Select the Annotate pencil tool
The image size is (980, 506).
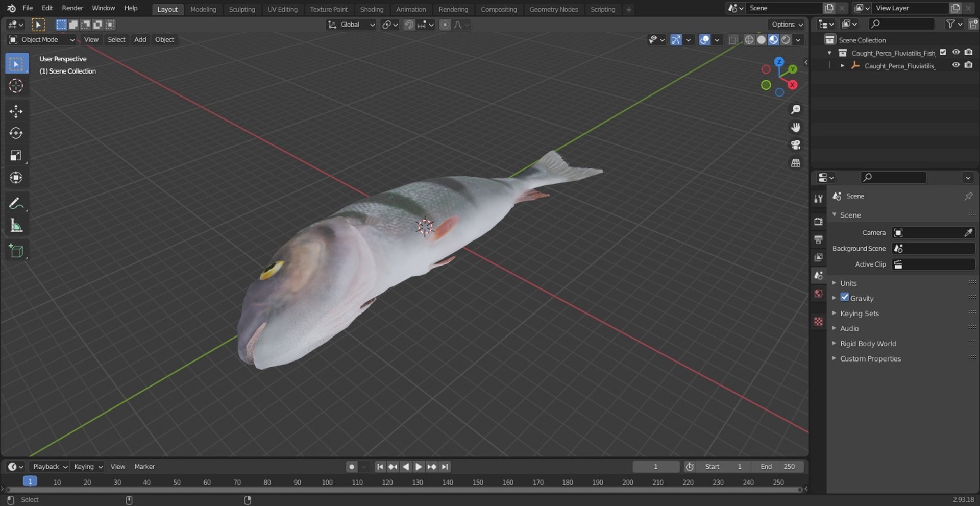(x=16, y=204)
